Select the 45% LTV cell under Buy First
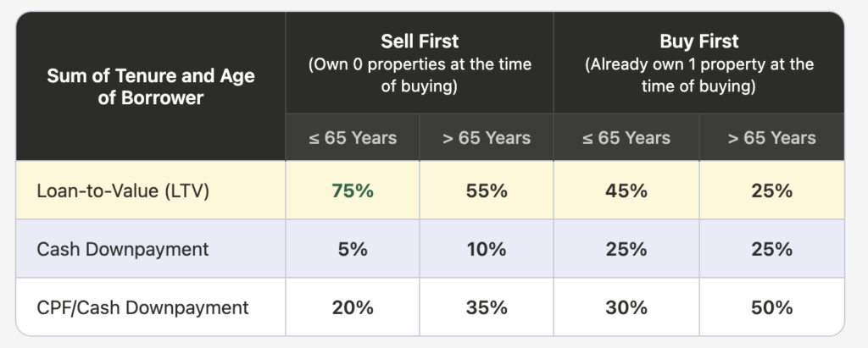This screenshot has width=868, height=348. [626, 191]
